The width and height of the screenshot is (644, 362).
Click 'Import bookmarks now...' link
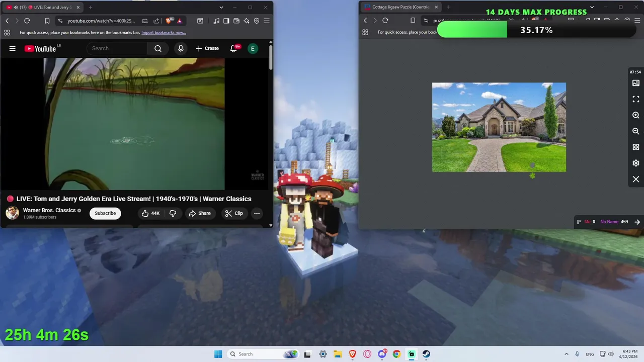[x=164, y=33]
